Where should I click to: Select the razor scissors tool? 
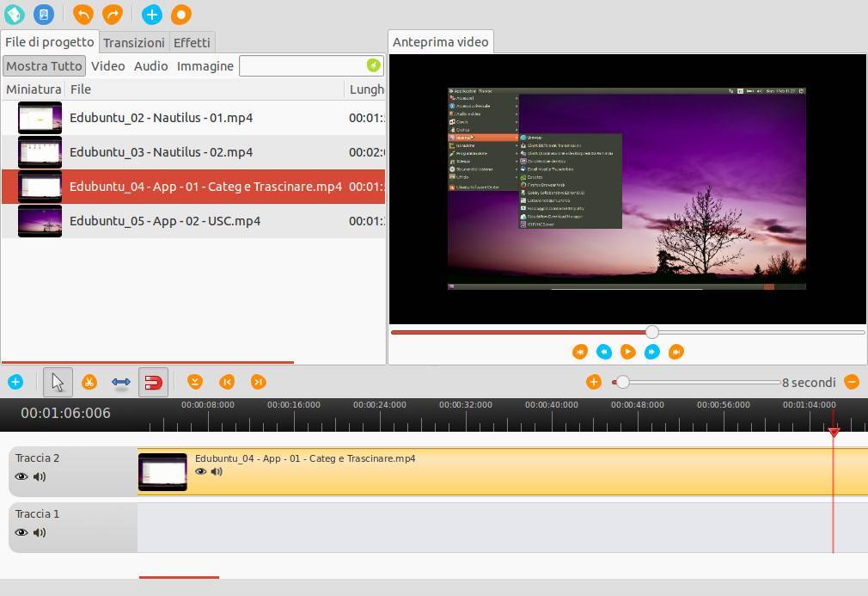coord(89,382)
